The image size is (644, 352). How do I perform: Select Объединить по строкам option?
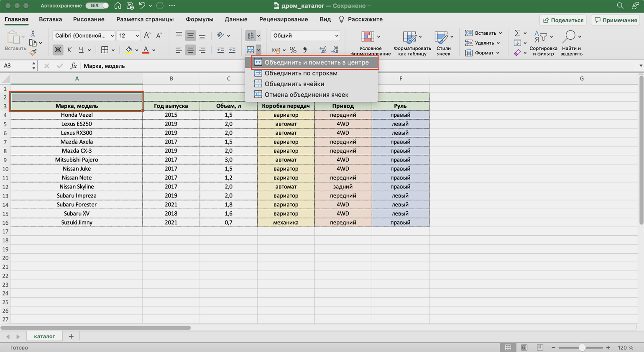coord(312,73)
